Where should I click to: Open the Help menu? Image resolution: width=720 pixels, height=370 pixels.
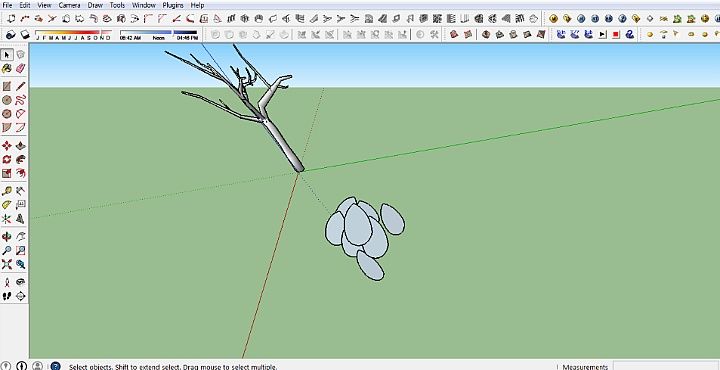tap(197, 5)
